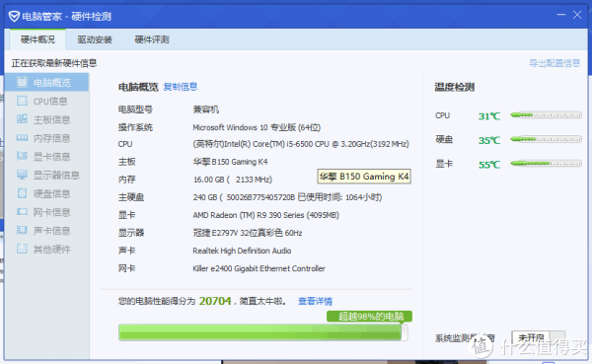The height and width of the screenshot is (364, 592).
Task: Click the 兼容机 computer model value
Action: point(206,109)
